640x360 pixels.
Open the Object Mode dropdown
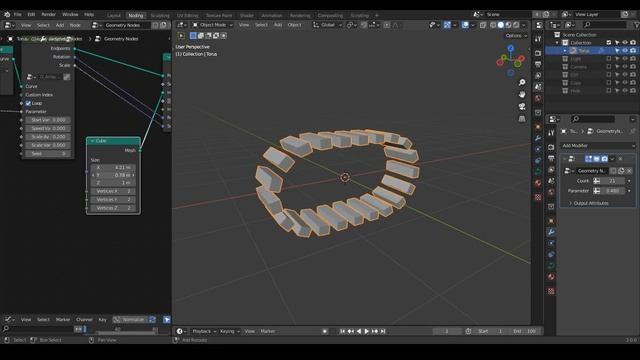click(212, 25)
